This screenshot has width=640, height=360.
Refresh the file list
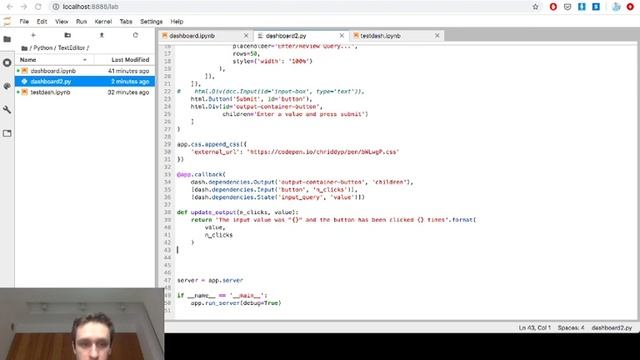click(x=136, y=35)
